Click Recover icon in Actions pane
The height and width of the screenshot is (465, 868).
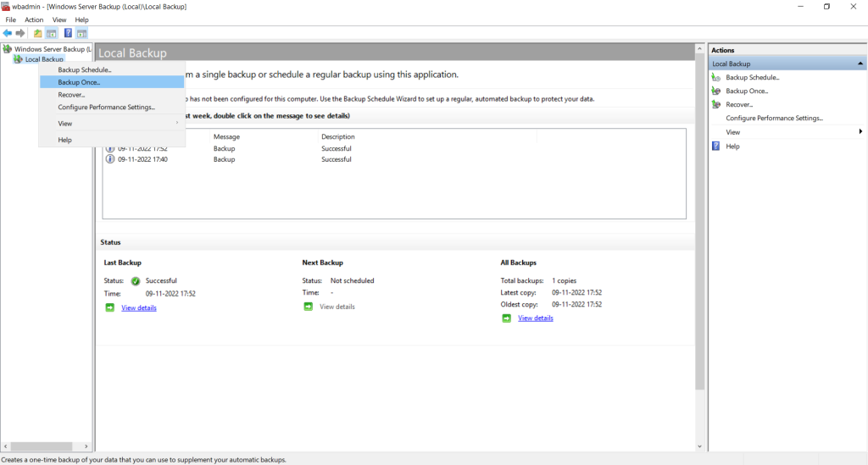click(x=715, y=104)
